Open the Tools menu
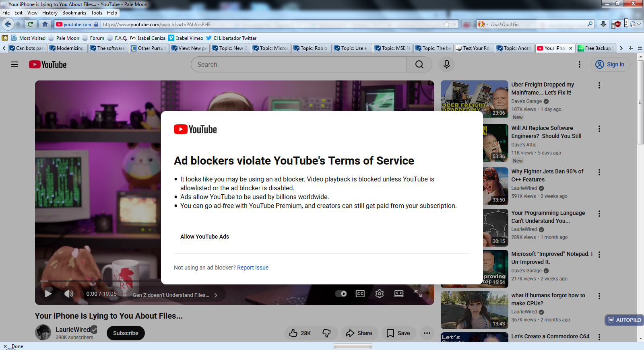Image resolution: width=644 pixels, height=350 pixels. tap(97, 13)
